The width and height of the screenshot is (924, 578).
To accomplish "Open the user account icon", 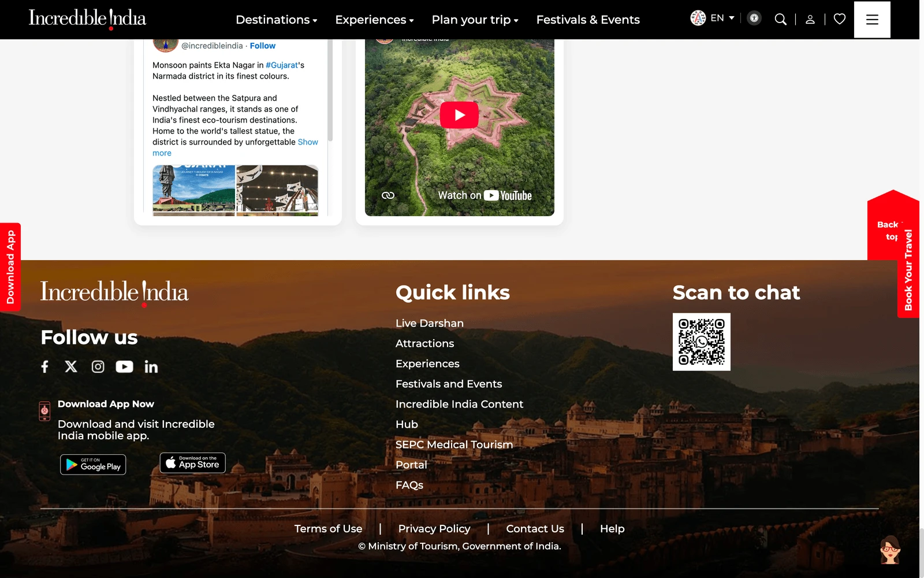I will pos(810,19).
